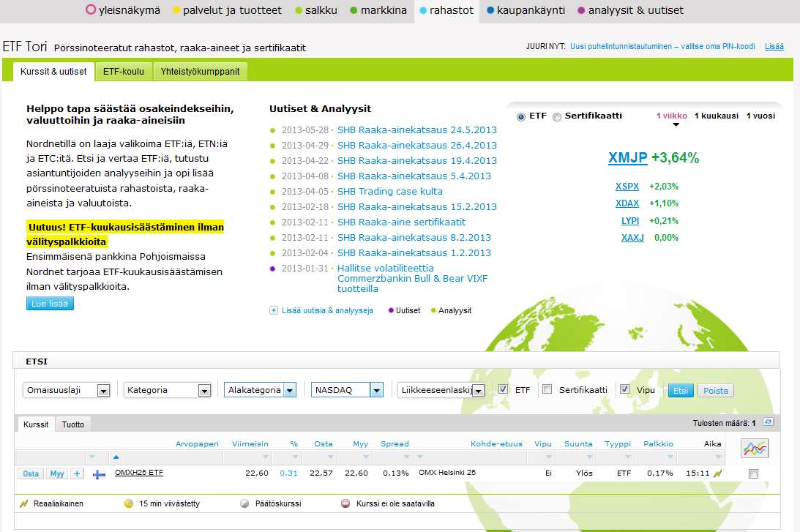Viewport: 800px width, 532px height.
Task: Open kaupankäynti in top navigation
Action: click(526, 10)
